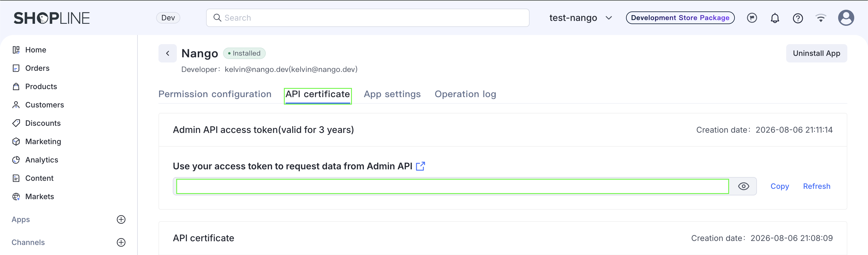
Task: Click the Discounts tag icon
Action: pos(16,123)
